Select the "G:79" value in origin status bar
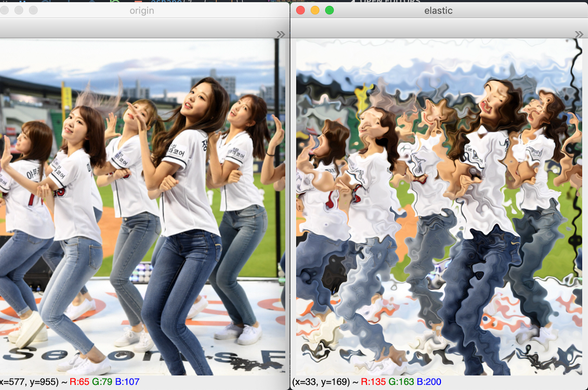The height and width of the screenshot is (390, 588). (102, 382)
